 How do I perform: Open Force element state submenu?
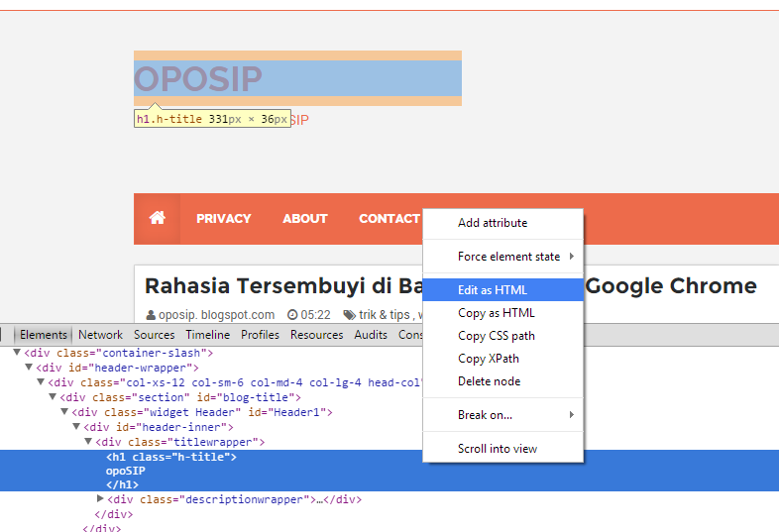tap(502, 257)
